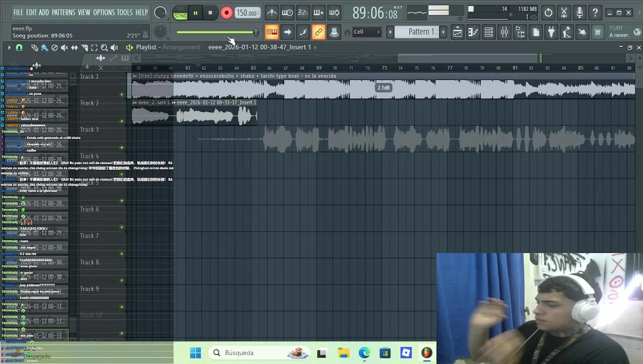The height and width of the screenshot is (364, 643).
Task: Select the Mute tool in Playlist
Action: click(64, 48)
